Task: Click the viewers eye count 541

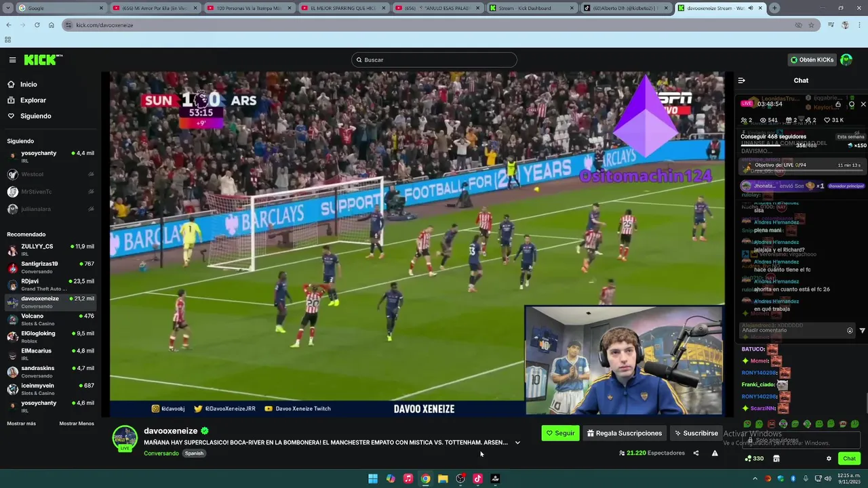Action: pyautogui.click(x=769, y=120)
